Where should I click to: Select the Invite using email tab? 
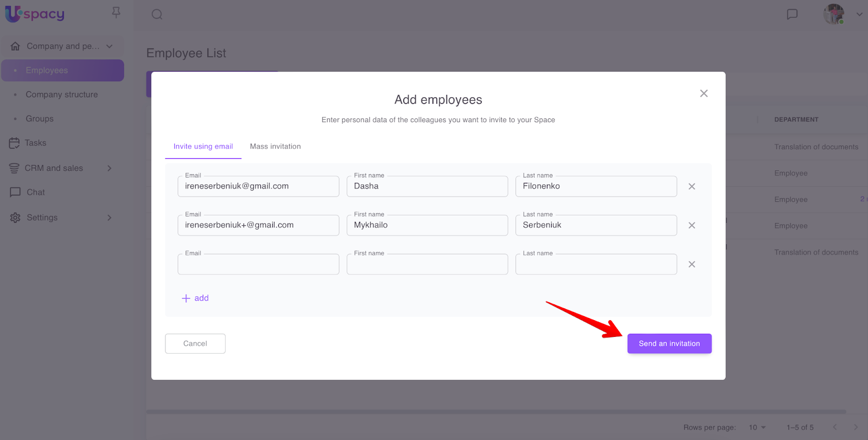(x=203, y=146)
